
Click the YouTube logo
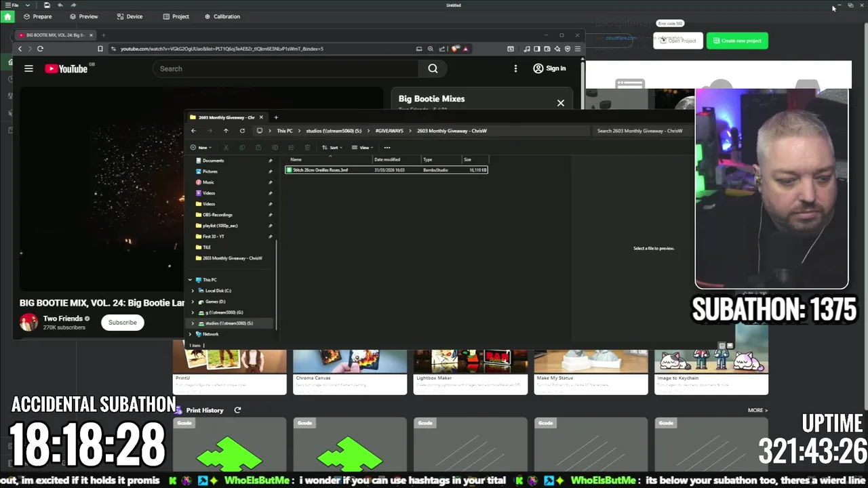click(x=66, y=68)
